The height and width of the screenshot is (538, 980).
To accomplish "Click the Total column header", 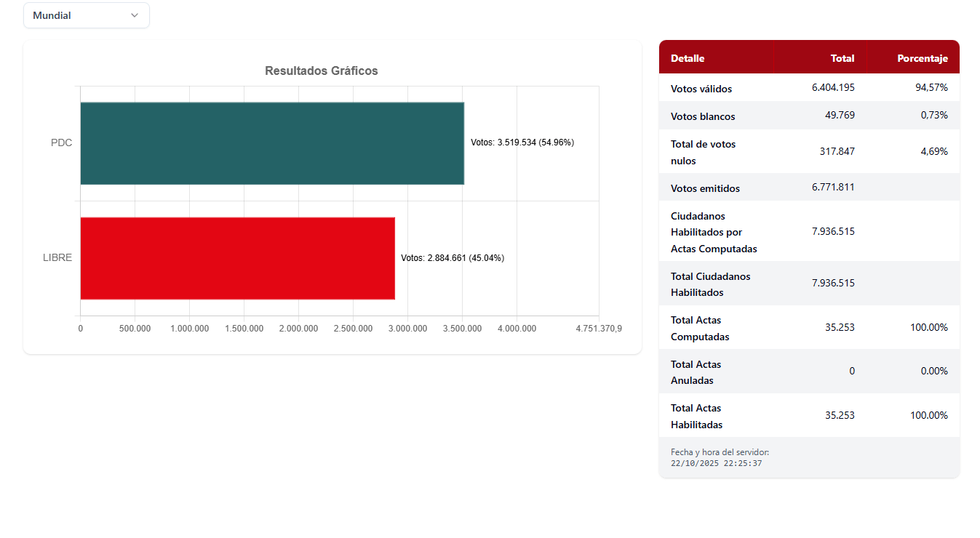I will pyautogui.click(x=842, y=58).
